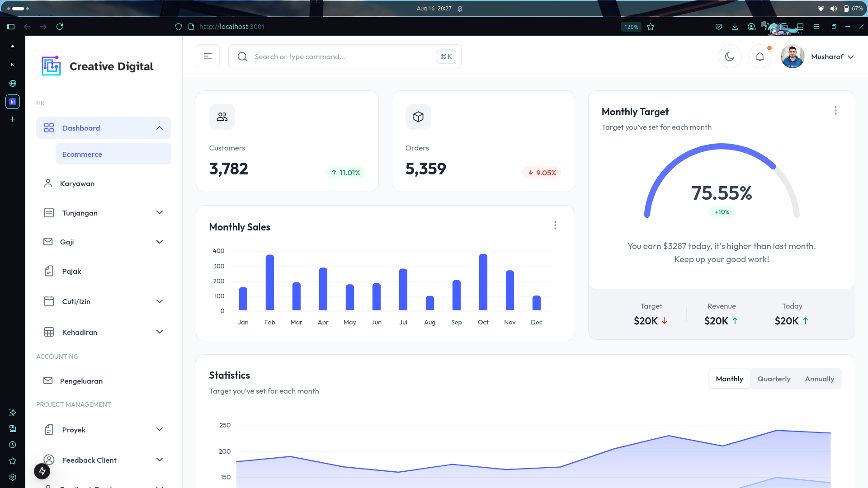This screenshot has width=868, height=488.
Task: Open Musharof user profile dropdown
Action: (832, 56)
